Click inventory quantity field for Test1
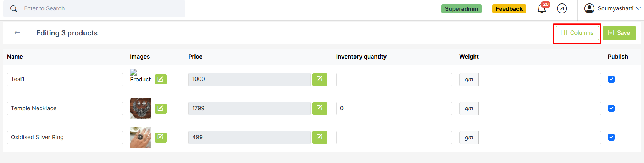Image resolution: width=644 pixels, height=163 pixels. click(394, 79)
